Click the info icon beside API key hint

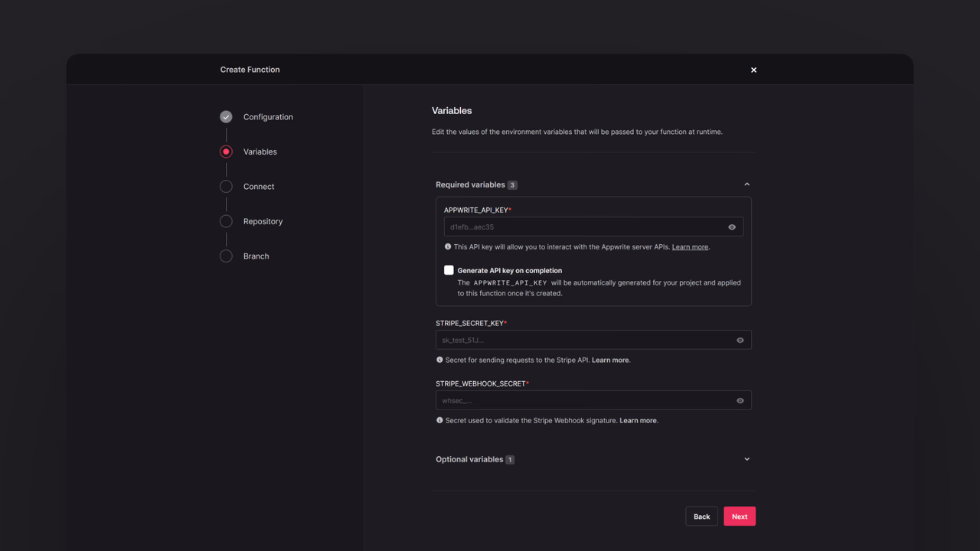pos(448,246)
